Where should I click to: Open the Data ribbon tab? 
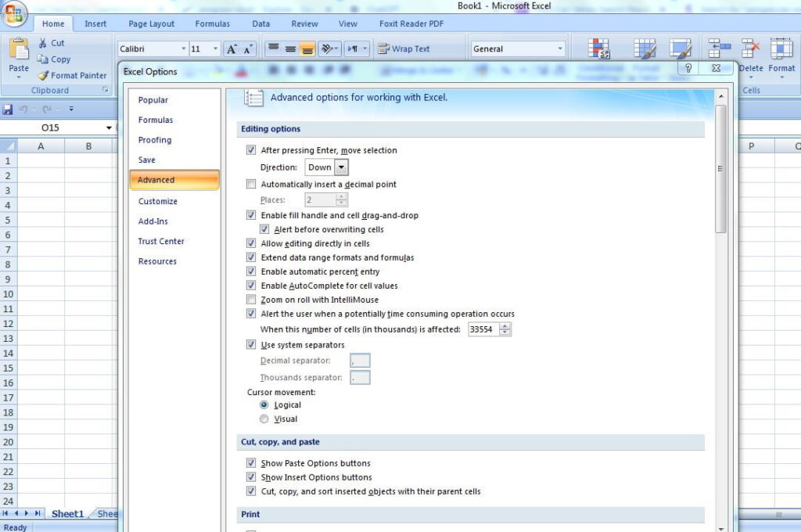[261, 24]
